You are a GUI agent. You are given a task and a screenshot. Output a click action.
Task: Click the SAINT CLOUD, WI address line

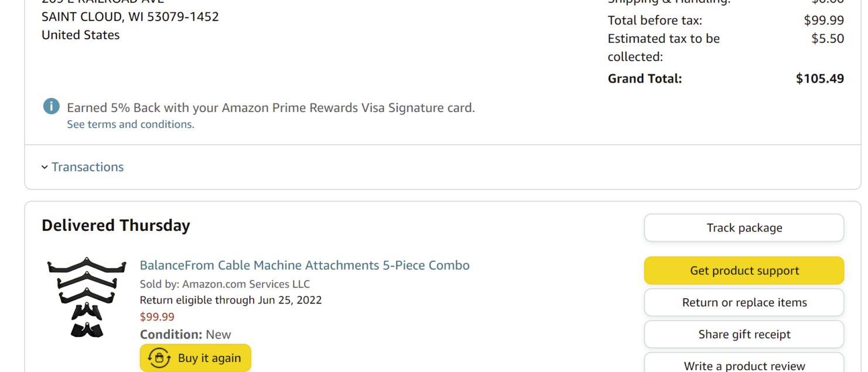(x=130, y=16)
